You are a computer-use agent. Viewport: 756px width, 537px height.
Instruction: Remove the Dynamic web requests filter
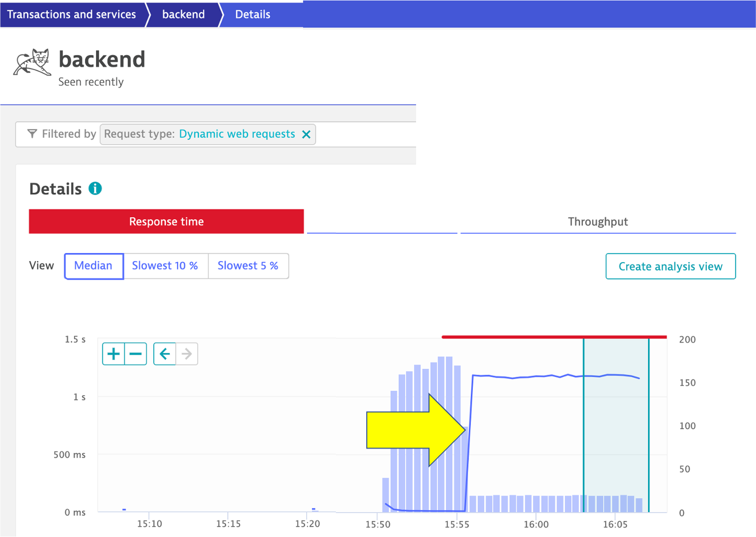[x=306, y=135]
